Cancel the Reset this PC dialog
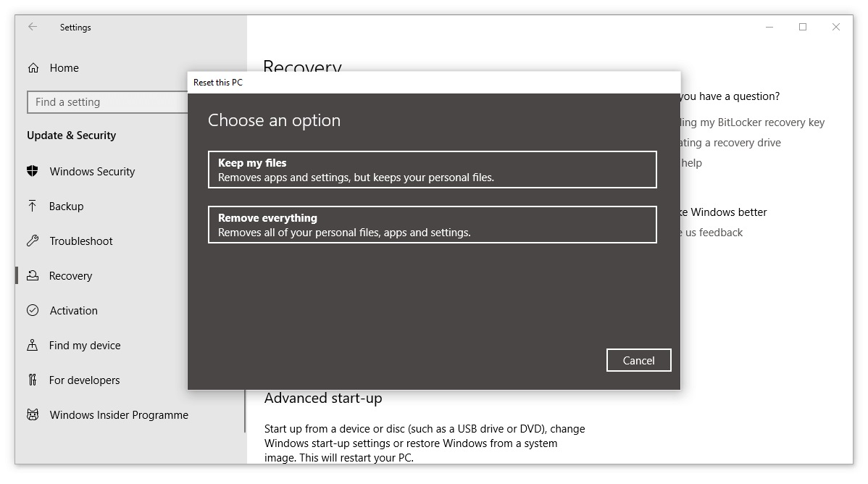 pos(638,360)
